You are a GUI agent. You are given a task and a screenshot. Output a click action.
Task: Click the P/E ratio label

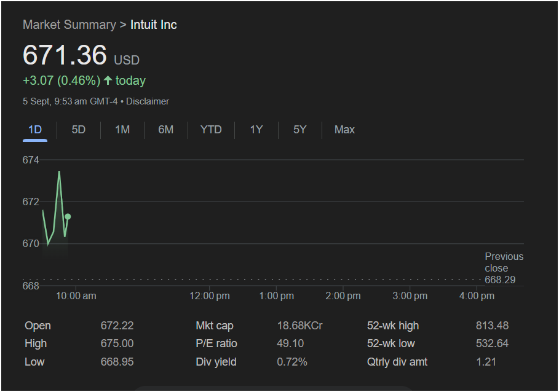click(x=216, y=343)
